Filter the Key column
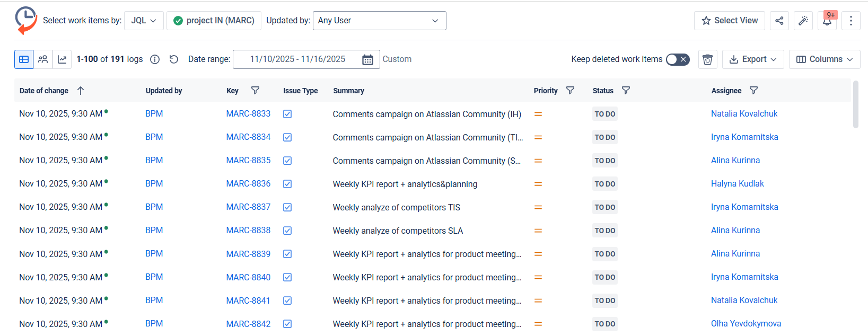 (255, 91)
